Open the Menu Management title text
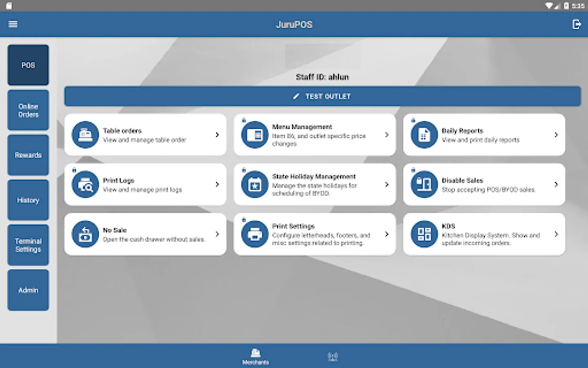588x368 pixels. coord(302,127)
